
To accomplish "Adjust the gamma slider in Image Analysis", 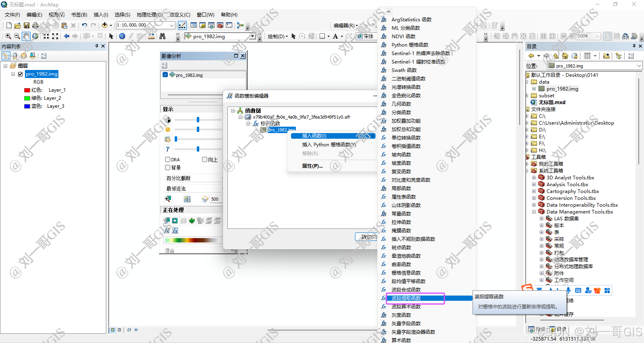I will tap(198, 149).
